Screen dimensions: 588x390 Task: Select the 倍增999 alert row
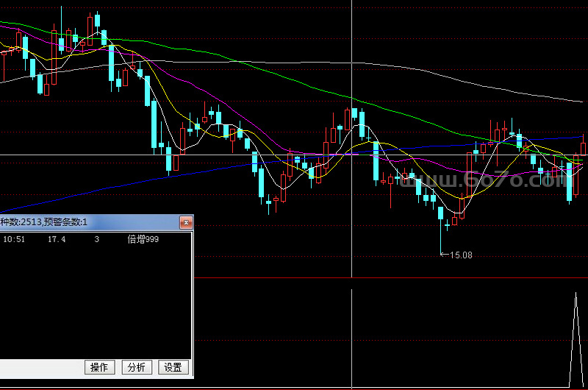pyautogui.click(x=143, y=239)
